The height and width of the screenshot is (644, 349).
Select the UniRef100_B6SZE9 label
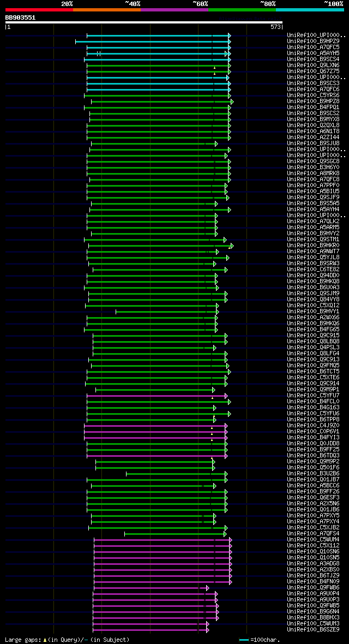tap(313, 630)
